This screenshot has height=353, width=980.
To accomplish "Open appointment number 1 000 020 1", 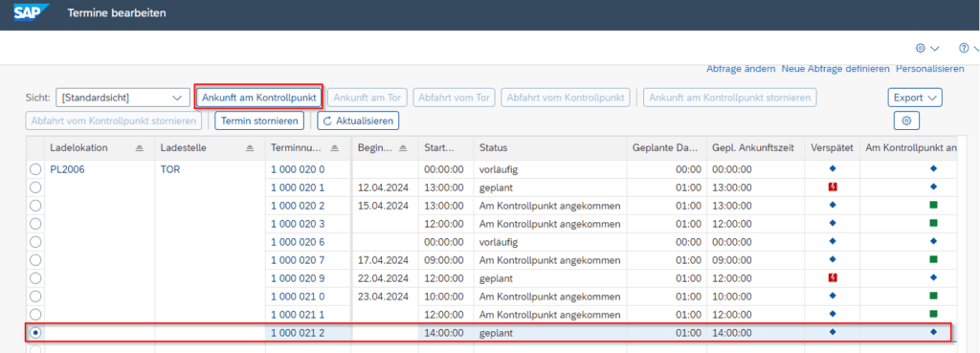I will click(298, 188).
